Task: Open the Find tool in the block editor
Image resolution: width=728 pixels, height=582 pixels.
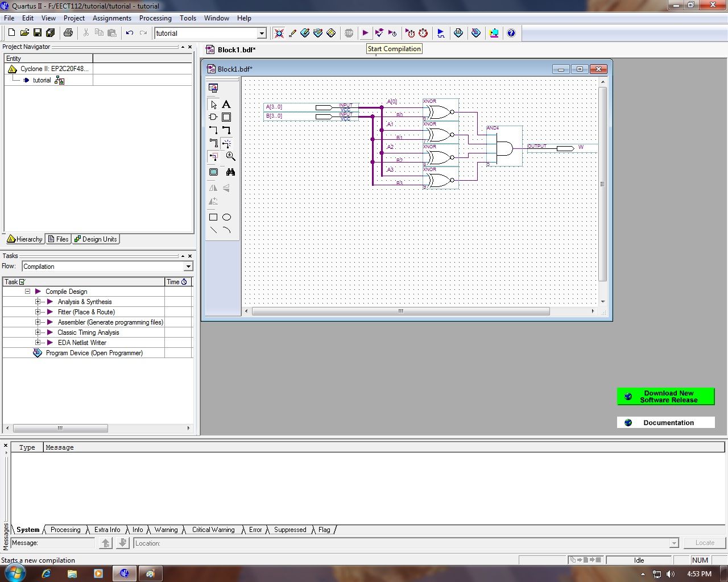Action: click(230, 172)
